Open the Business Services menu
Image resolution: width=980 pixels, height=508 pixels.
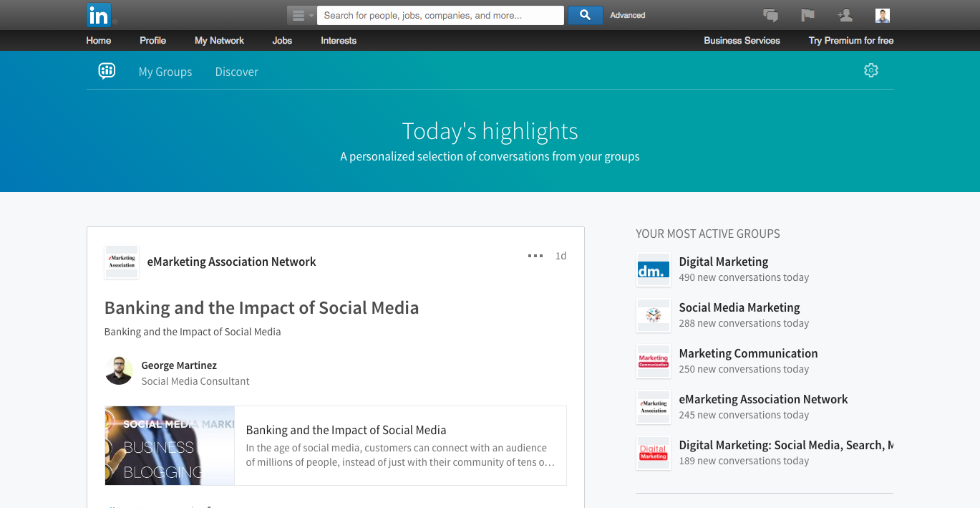coord(742,40)
